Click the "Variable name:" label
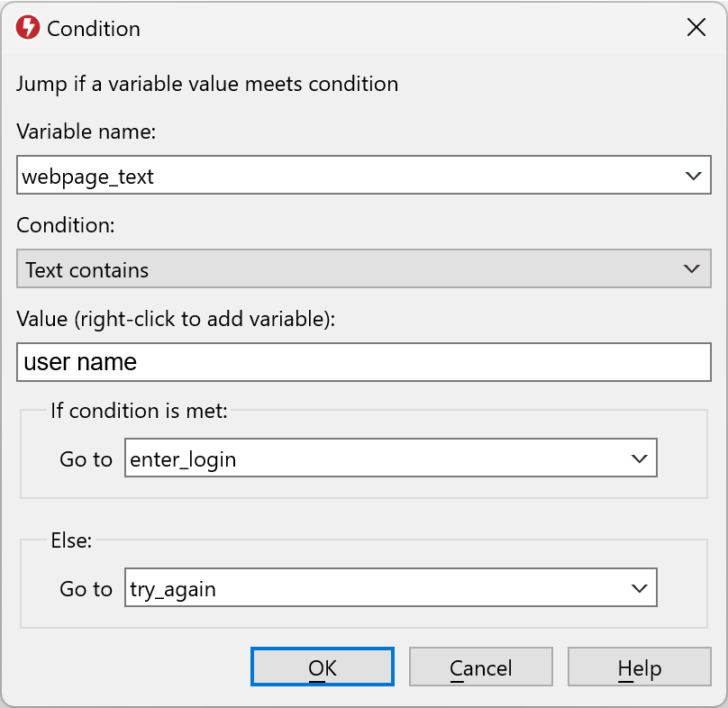The width and height of the screenshot is (728, 708). coord(86,132)
